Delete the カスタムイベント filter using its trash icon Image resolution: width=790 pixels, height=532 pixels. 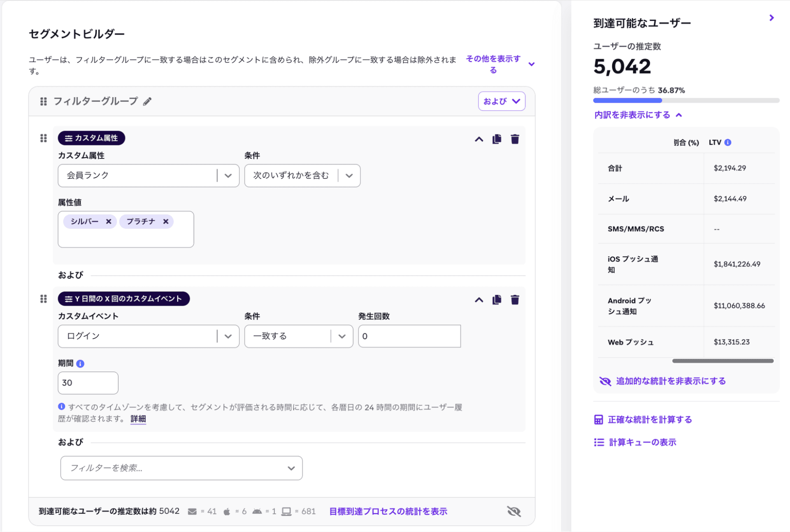[x=515, y=300]
